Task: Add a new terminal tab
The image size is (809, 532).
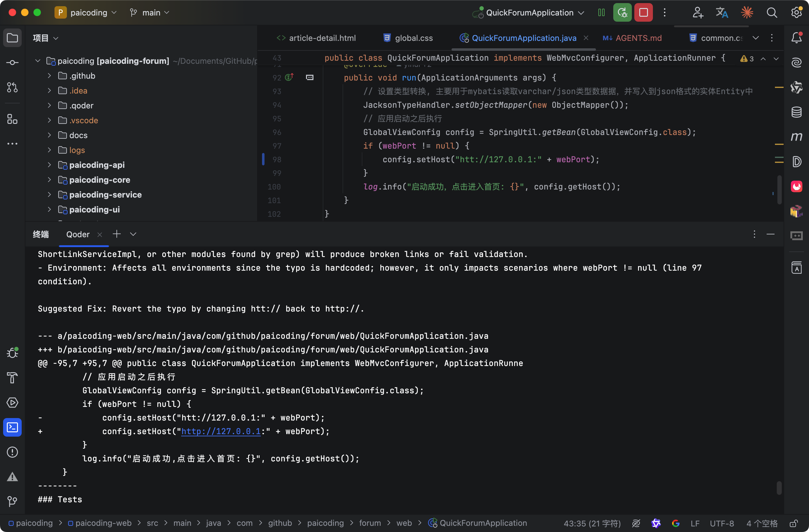Action: click(116, 234)
